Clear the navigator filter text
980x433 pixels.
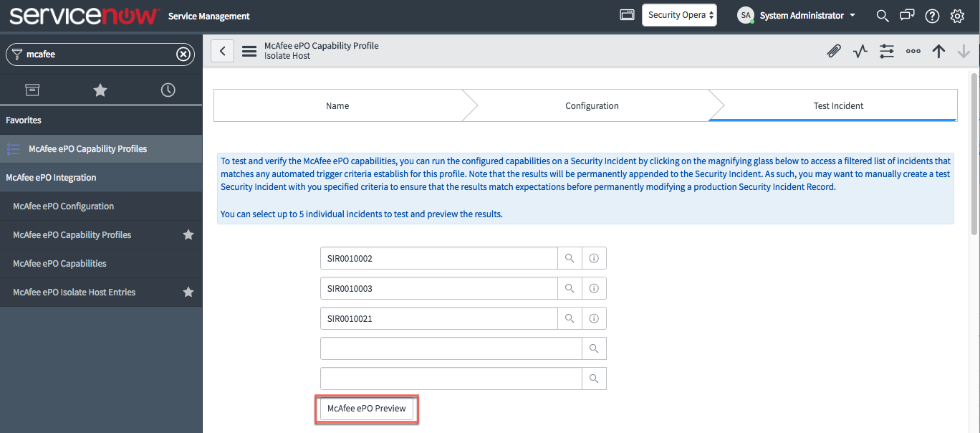click(183, 54)
